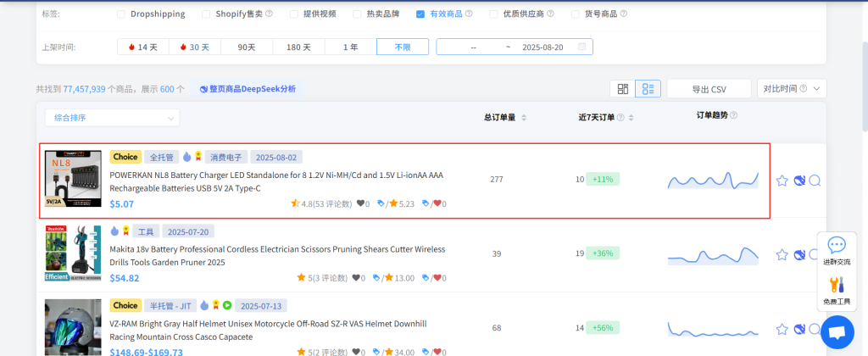Screen dimensions: 868x356
Task: Switch to grid view layout icon
Action: (x=623, y=89)
